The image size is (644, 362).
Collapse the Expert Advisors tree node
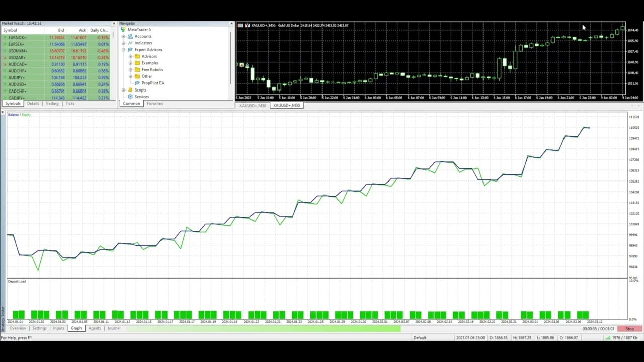[x=123, y=50]
